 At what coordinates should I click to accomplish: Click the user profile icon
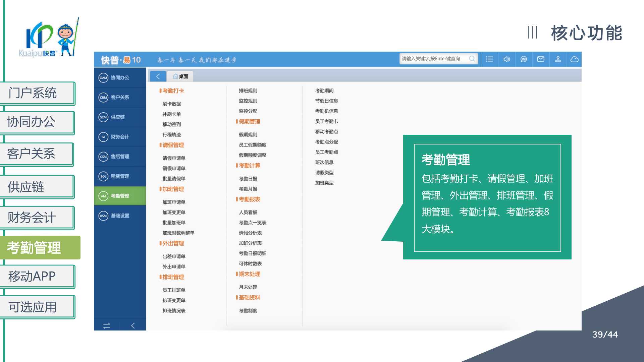[558, 59]
